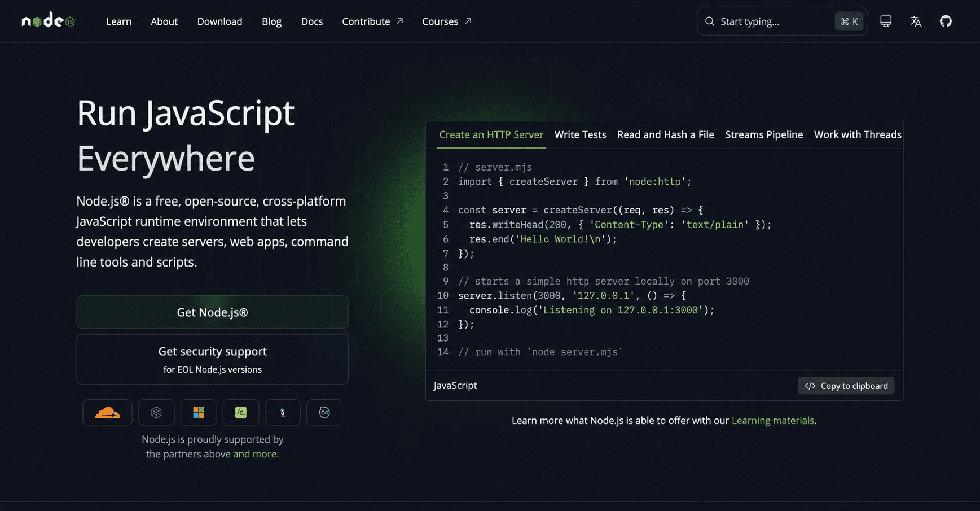Open the language translation selector icon
The image size is (980, 511).
coord(916,21)
